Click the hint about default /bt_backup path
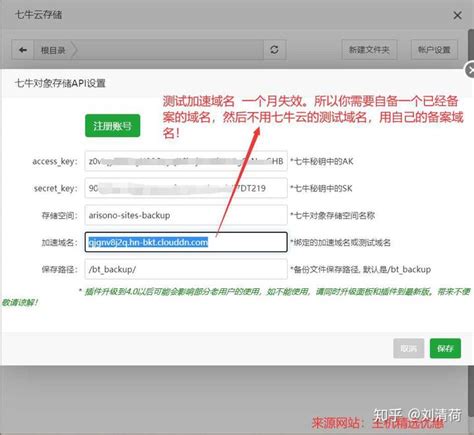This screenshot has width=474, height=435. 361,269
